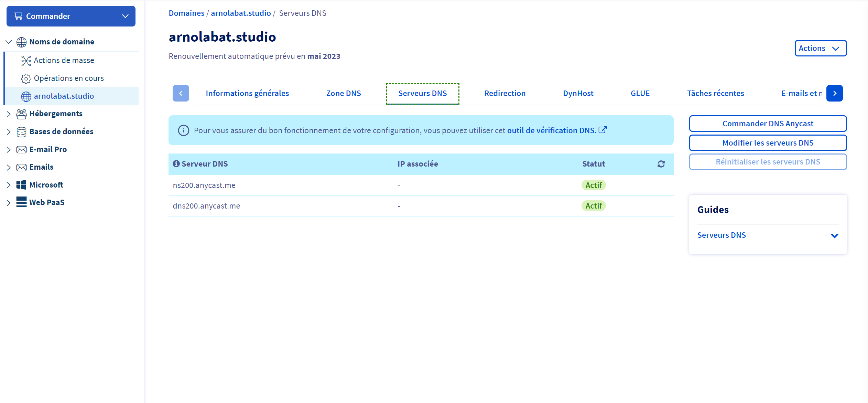Image resolution: width=868 pixels, height=403 pixels.
Task: Click Commander DNS Anycast button
Action: pyautogui.click(x=768, y=124)
